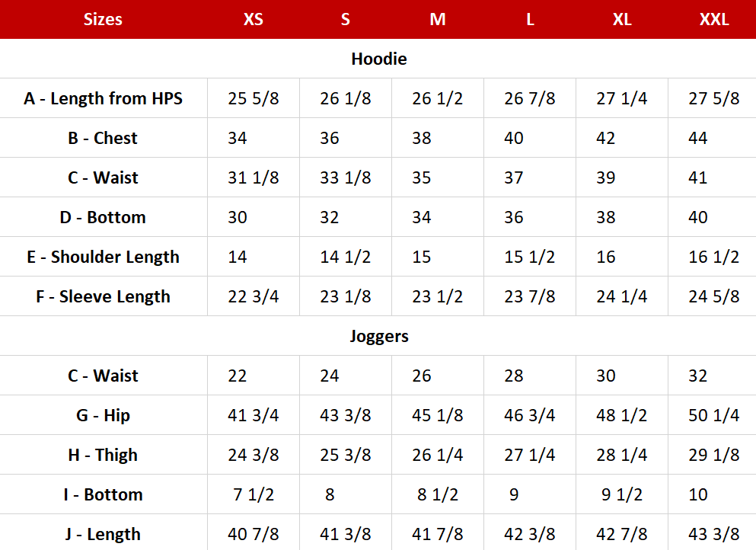Screen dimensions: 756x550
Task: Select the E - Shoulder Length label
Action: [104, 257]
